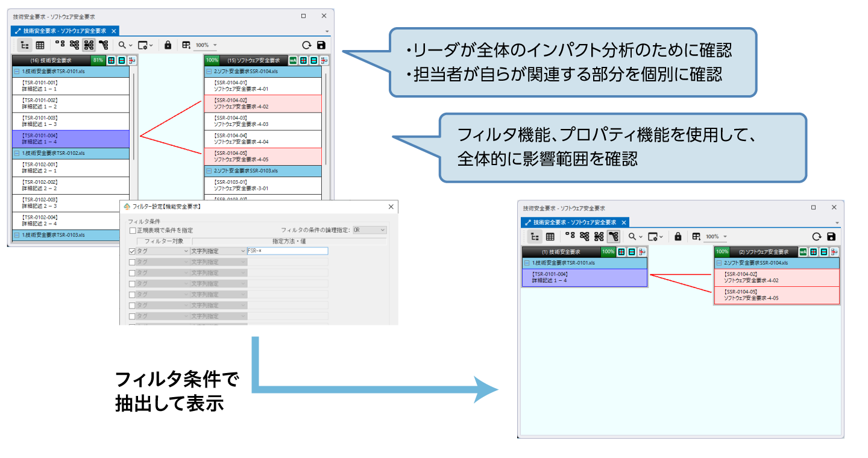Save using the toolbar save icon
The image size is (868, 458).
[x=321, y=44]
